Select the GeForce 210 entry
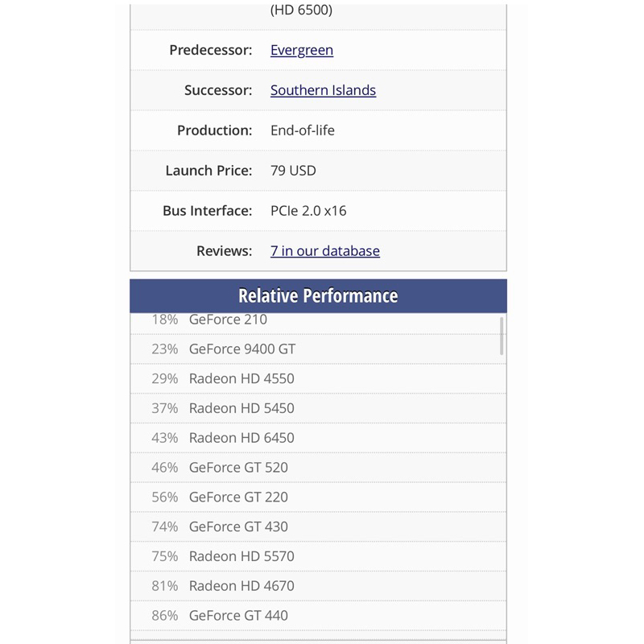644x644 pixels. [x=228, y=320]
